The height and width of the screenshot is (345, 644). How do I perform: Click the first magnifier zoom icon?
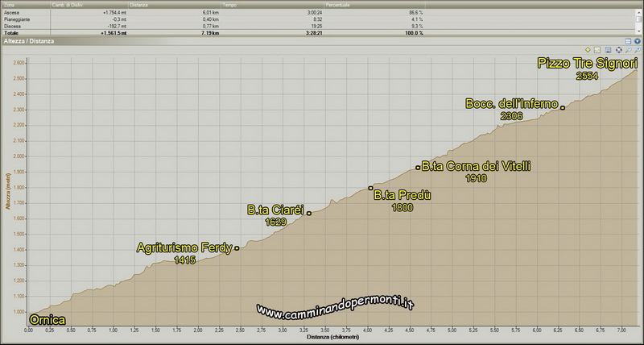click(628, 50)
